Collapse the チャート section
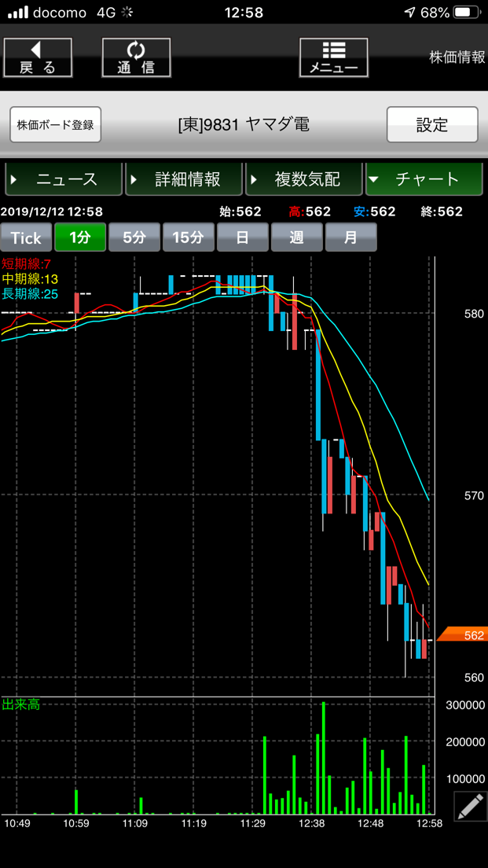 click(x=424, y=179)
